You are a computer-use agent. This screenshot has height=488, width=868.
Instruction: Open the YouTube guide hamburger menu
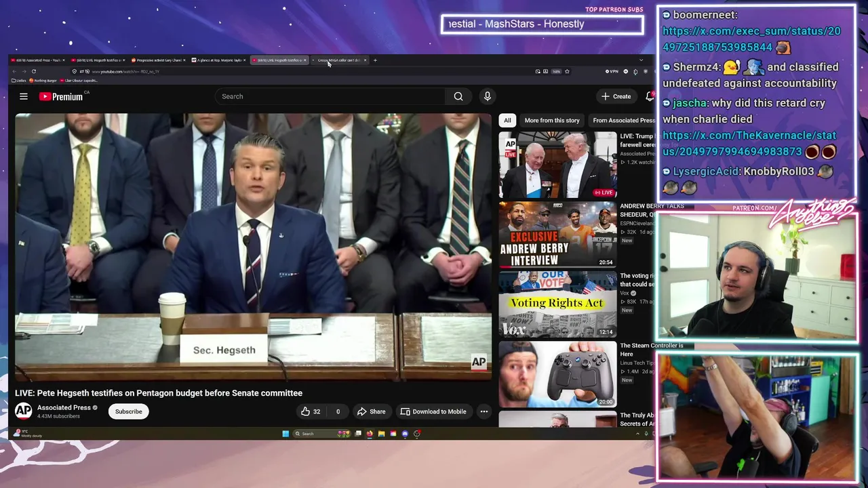pos(24,96)
